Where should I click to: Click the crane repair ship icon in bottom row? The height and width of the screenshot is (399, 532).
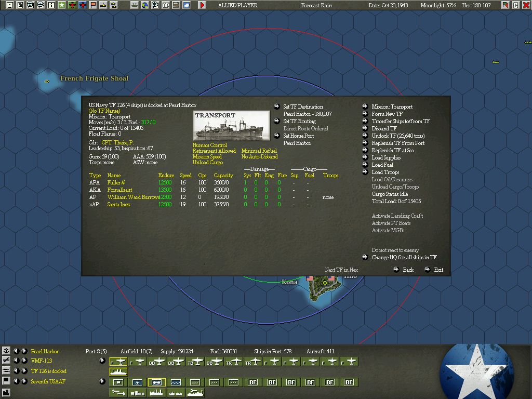[x=195, y=393]
